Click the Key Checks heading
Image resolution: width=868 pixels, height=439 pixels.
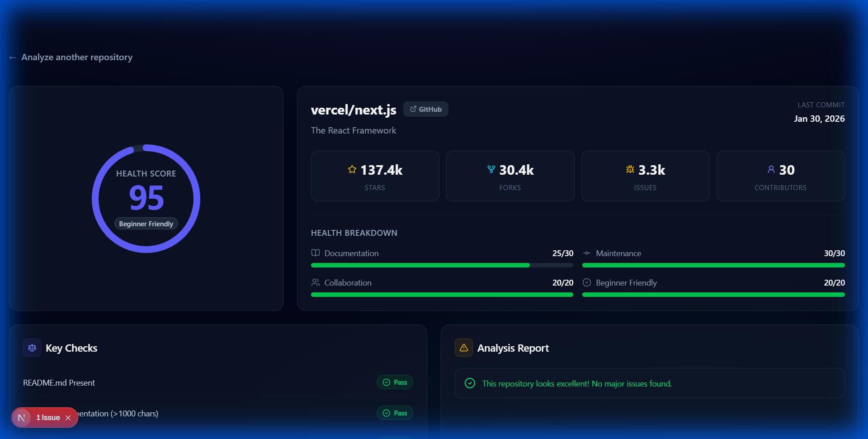coord(71,348)
